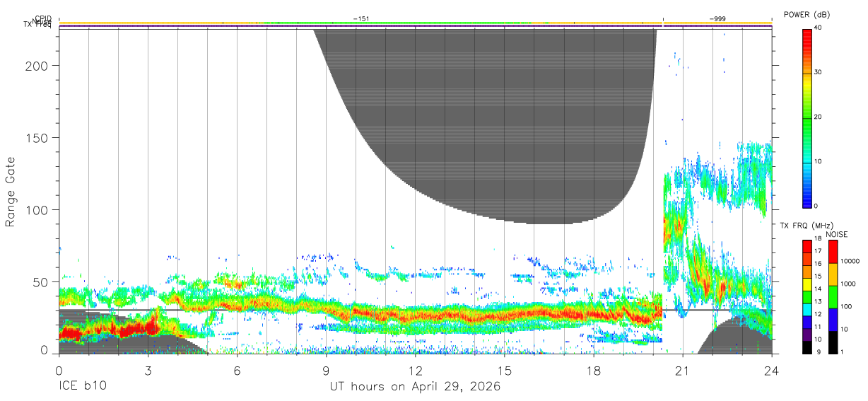The image size is (868, 401).
Task: Click the '10000' NOISE legend value
Action: coord(849,262)
